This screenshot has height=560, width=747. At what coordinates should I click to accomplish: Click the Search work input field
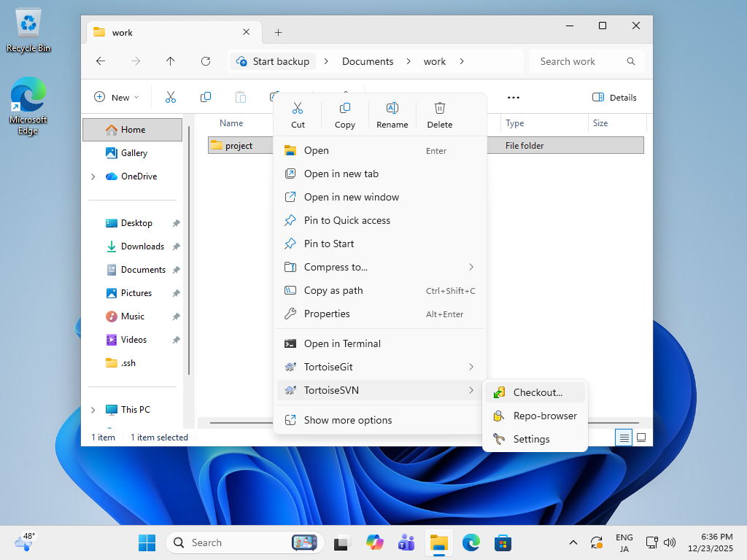[576, 61]
